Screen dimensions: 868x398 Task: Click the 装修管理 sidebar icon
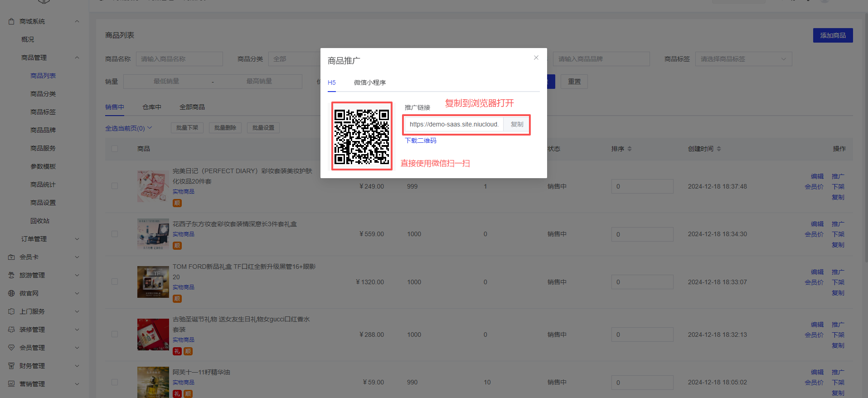point(11,330)
